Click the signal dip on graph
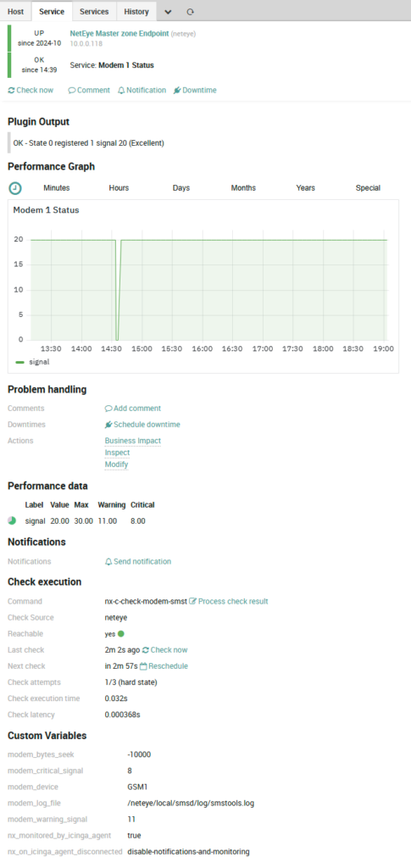The height and width of the screenshot is (868, 411). pos(117,291)
